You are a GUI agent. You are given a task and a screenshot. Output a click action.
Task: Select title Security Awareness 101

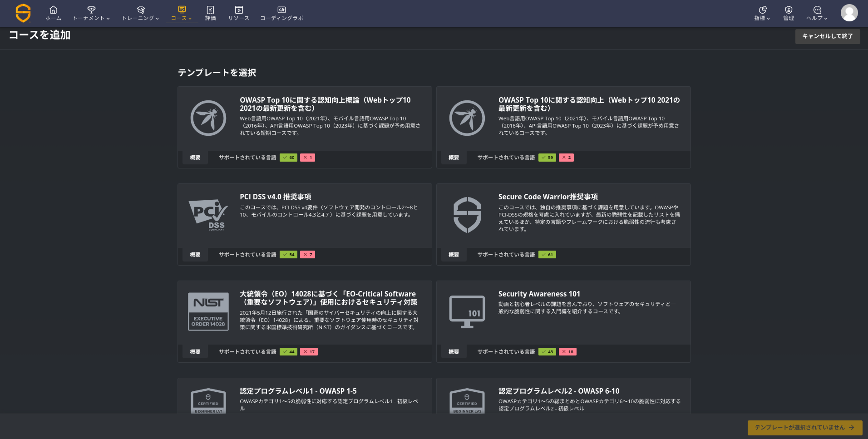539,294
